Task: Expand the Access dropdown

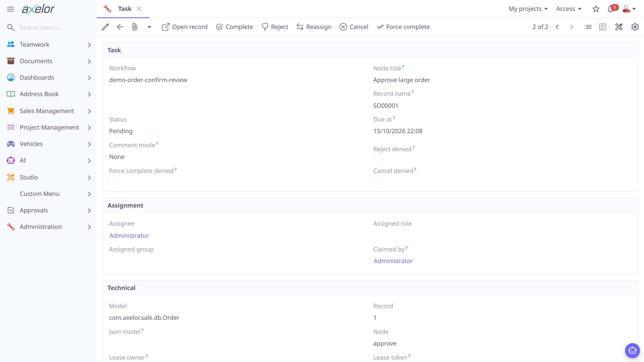Action: coord(569,9)
